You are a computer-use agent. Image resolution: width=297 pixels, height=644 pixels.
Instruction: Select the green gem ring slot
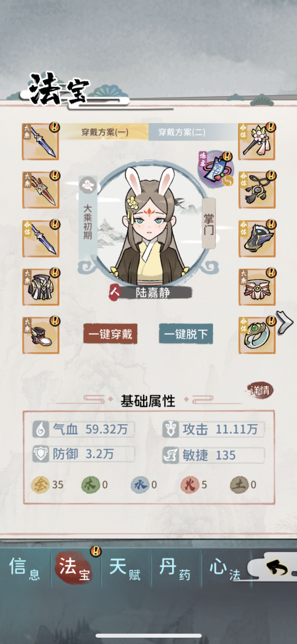[x=257, y=336]
